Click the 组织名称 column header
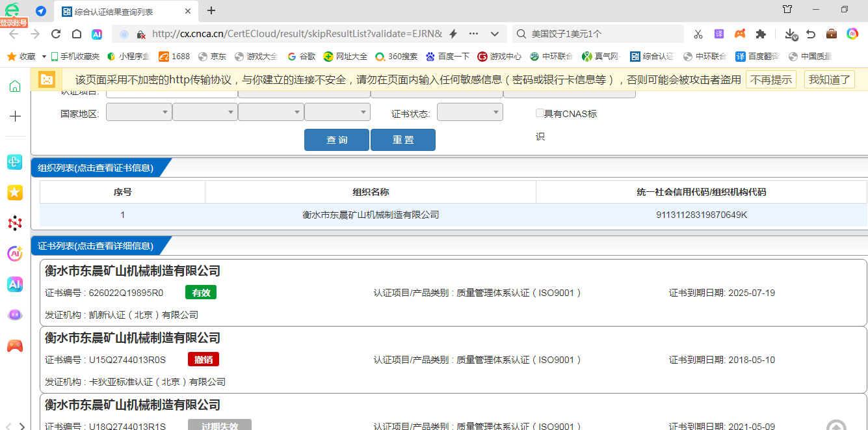 click(x=371, y=192)
